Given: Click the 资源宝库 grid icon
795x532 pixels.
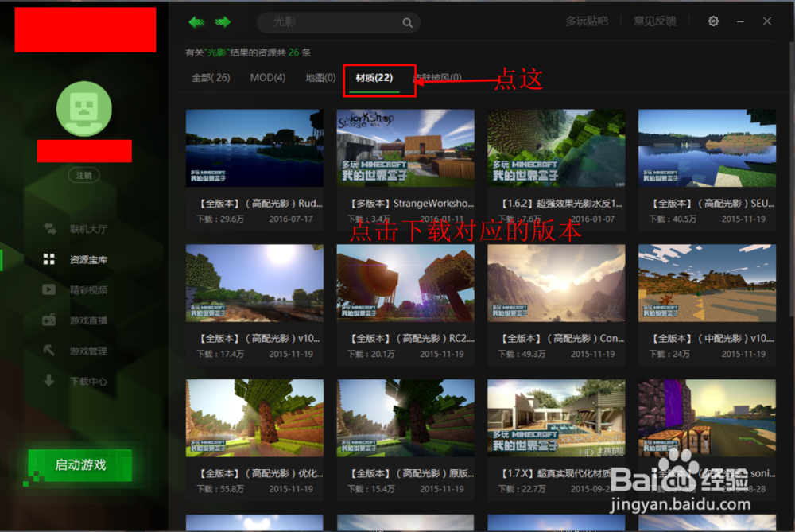Looking at the screenshot, I should tap(48, 259).
